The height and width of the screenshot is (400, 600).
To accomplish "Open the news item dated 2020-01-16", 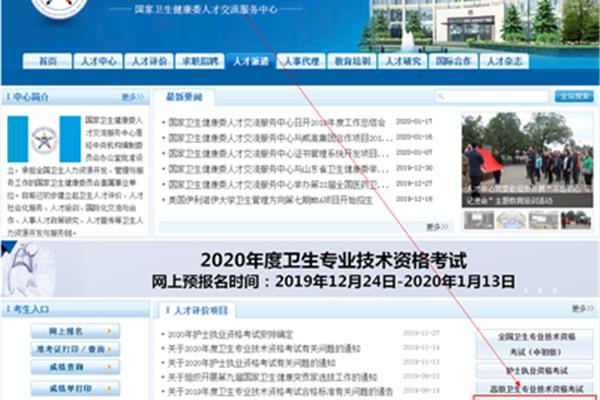I will click(x=280, y=138).
